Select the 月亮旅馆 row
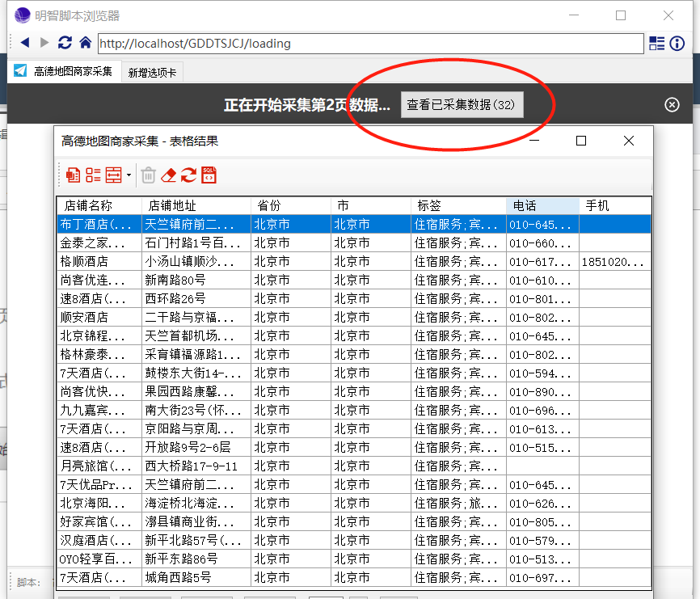The width and height of the screenshot is (700, 599). [x=354, y=466]
